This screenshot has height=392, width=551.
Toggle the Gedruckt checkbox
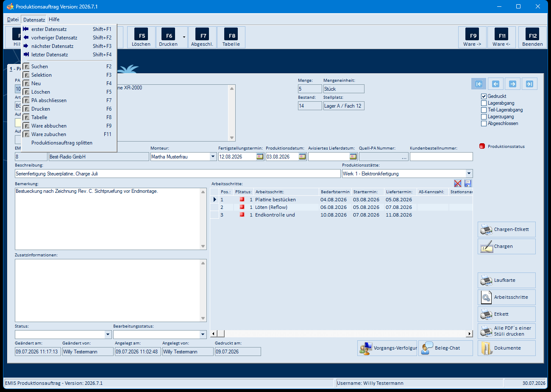coord(484,96)
